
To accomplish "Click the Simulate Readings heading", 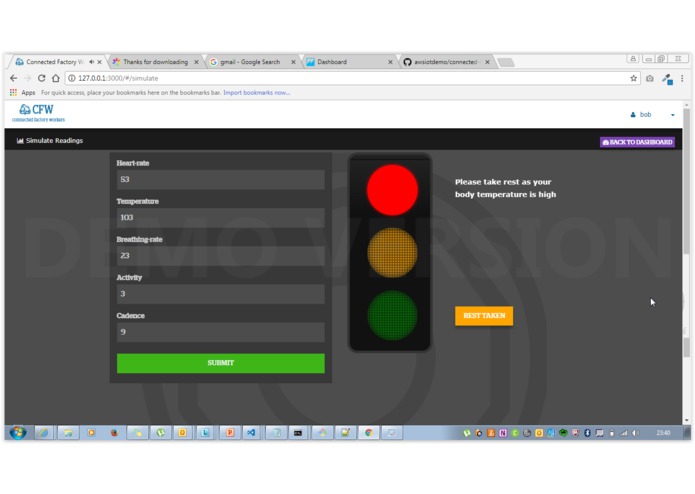I will (x=54, y=141).
